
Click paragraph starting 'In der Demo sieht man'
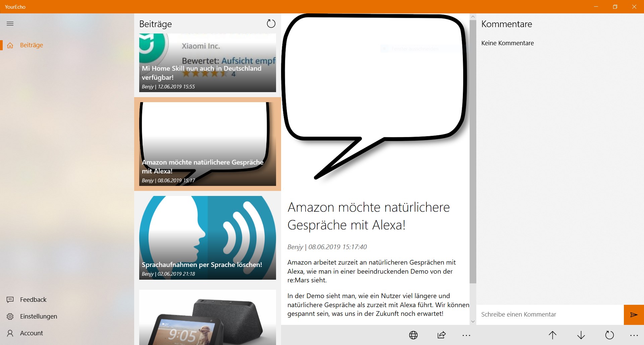click(x=378, y=305)
